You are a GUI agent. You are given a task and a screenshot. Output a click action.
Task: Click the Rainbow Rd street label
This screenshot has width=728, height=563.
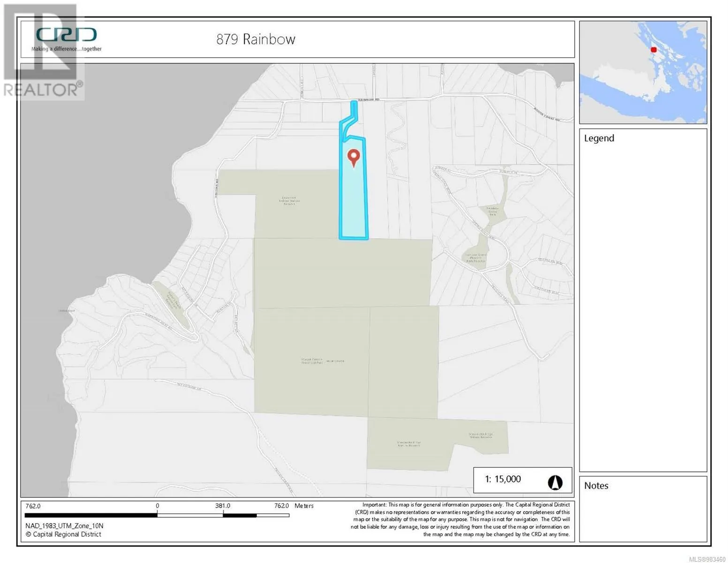(x=368, y=99)
